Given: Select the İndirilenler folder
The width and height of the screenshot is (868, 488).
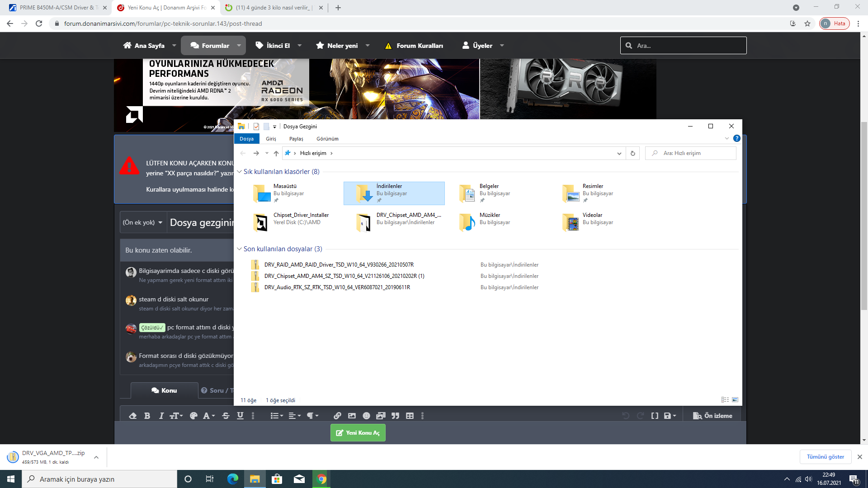Looking at the screenshot, I should point(394,193).
